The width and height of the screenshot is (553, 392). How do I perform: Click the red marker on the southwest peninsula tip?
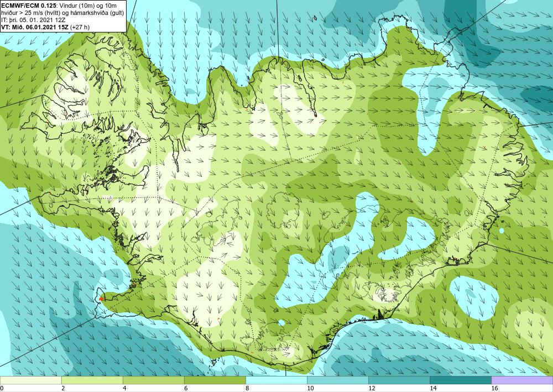(x=101, y=298)
